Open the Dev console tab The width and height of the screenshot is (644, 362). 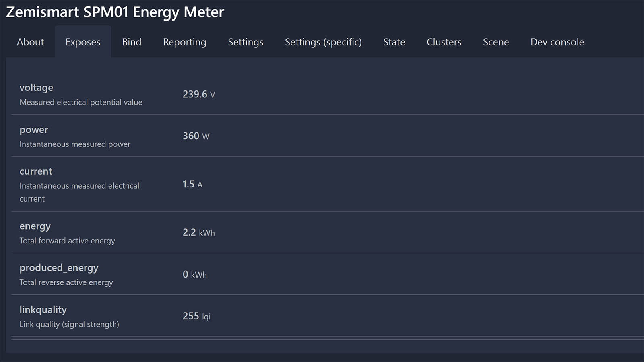coord(557,42)
